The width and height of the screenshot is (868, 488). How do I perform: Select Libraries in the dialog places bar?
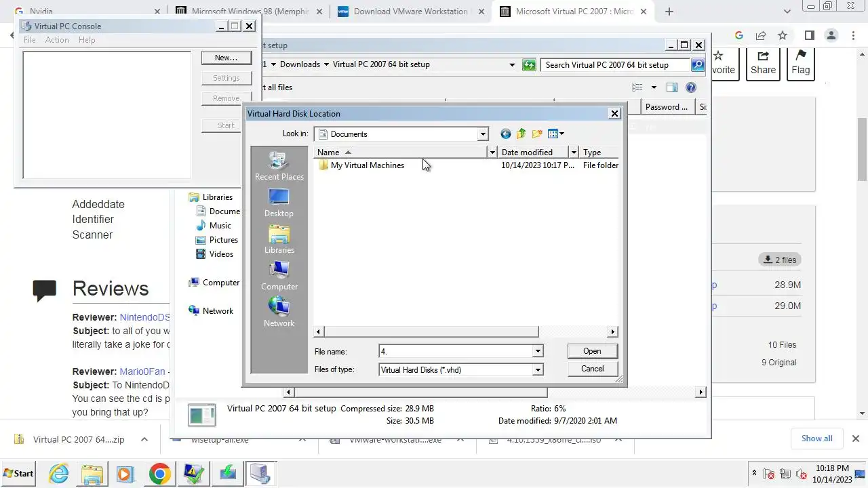coord(279,239)
